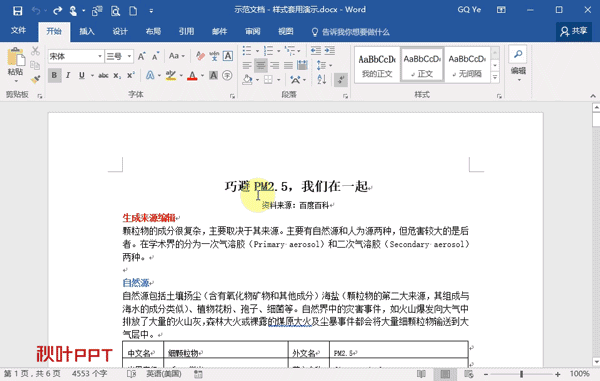The width and height of the screenshot is (600, 381).
Task: Click the Copy icon in the clipboard group
Action: (35, 65)
